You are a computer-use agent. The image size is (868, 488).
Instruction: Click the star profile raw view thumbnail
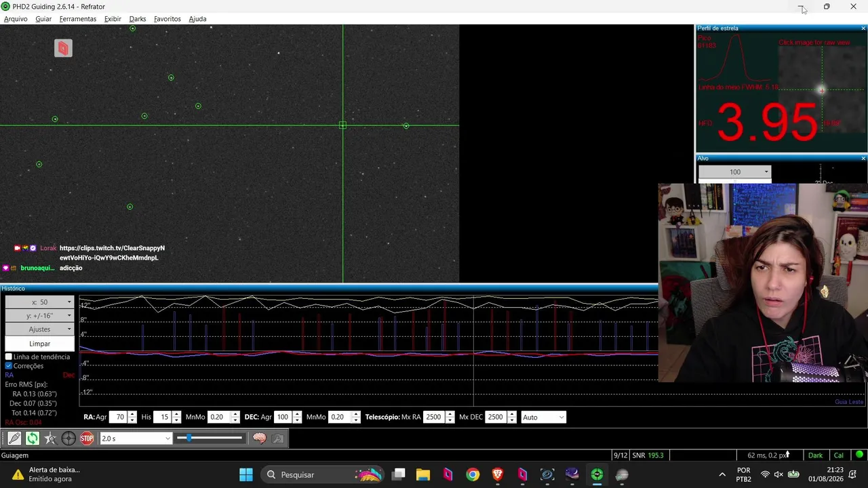[x=822, y=89]
